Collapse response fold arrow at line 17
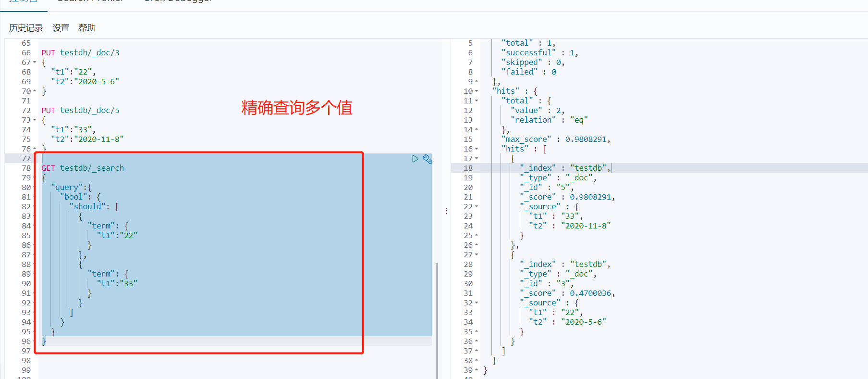This screenshot has height=379, width=868. [x=477, y=159]
